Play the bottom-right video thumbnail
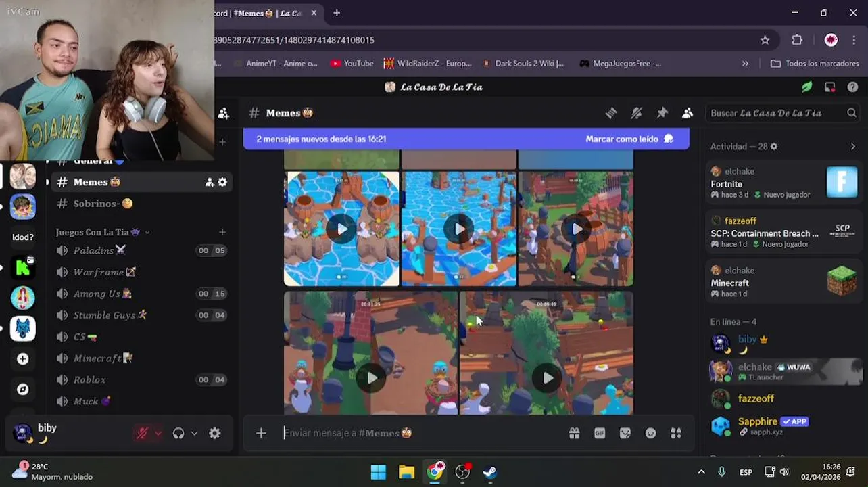The height and width of the screenshot is (487, 868). [547, 378]
